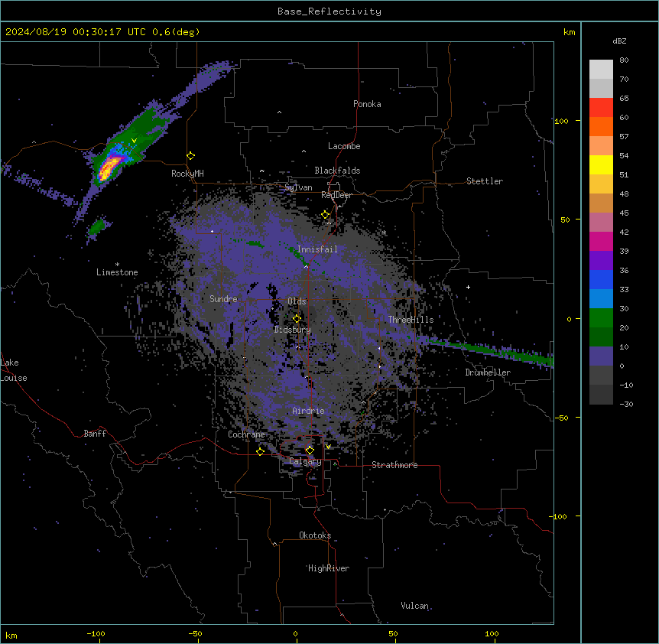Screen dimensions: 659x644
Task: Click the yellow diamond marker between Olds and Didsbury
Action: [x=297, y=319]
